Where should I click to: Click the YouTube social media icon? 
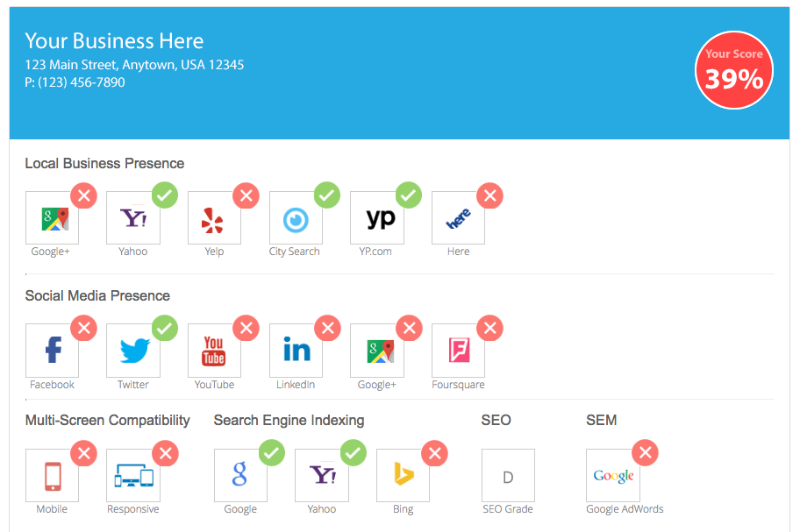[x=214, y=351]
